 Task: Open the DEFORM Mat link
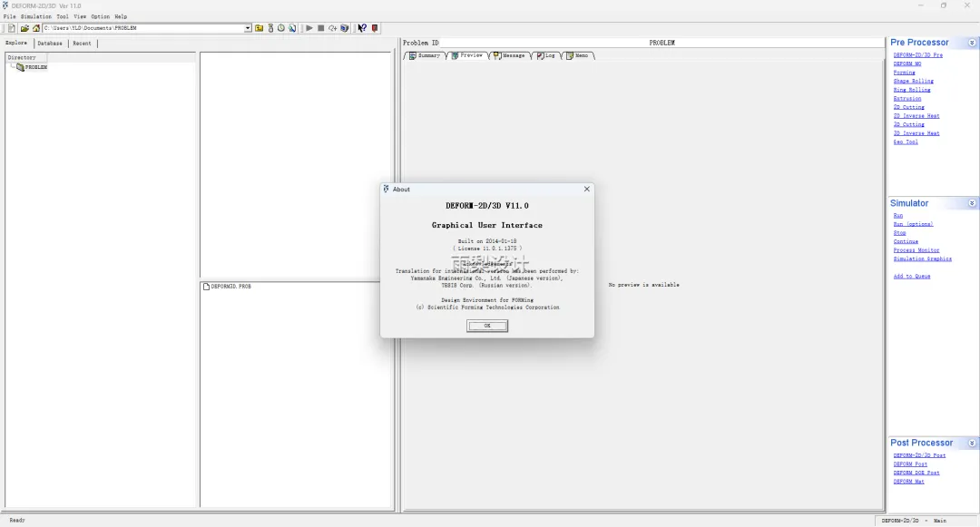(x=908, y=482)
